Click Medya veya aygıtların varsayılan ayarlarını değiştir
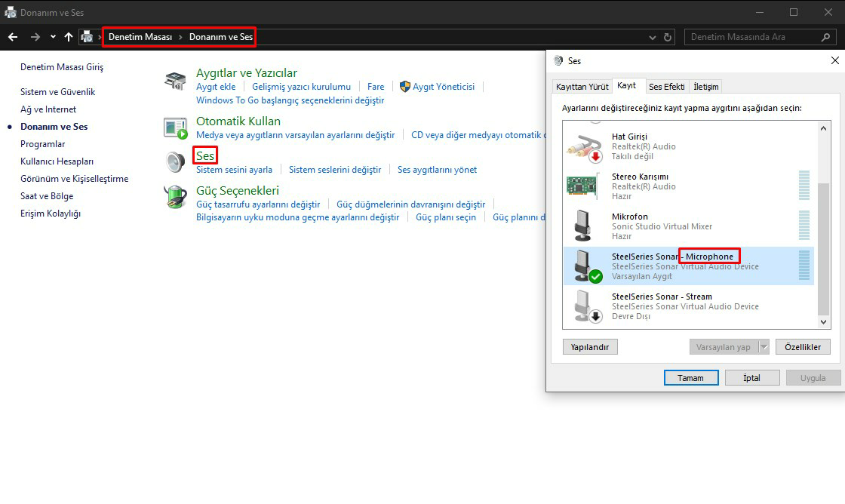The width and height of the screenshot is (845, 504). [295, 135]
